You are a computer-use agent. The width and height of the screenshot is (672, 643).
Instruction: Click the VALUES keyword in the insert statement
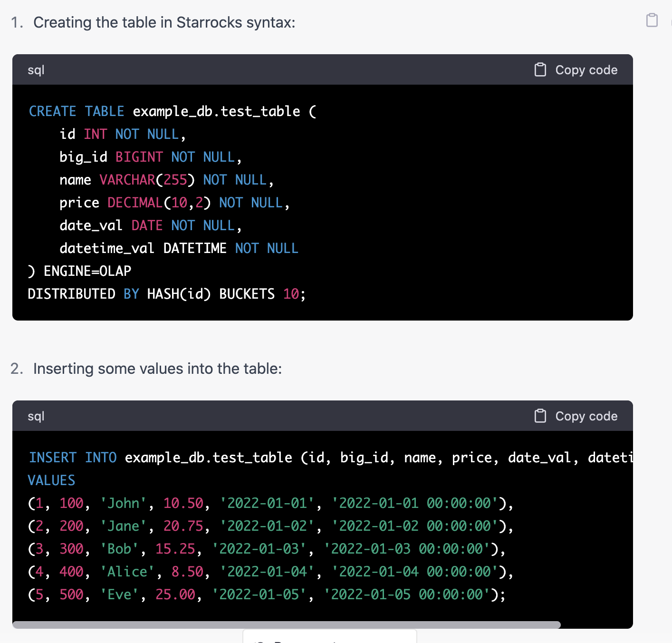tap(51, 480)
